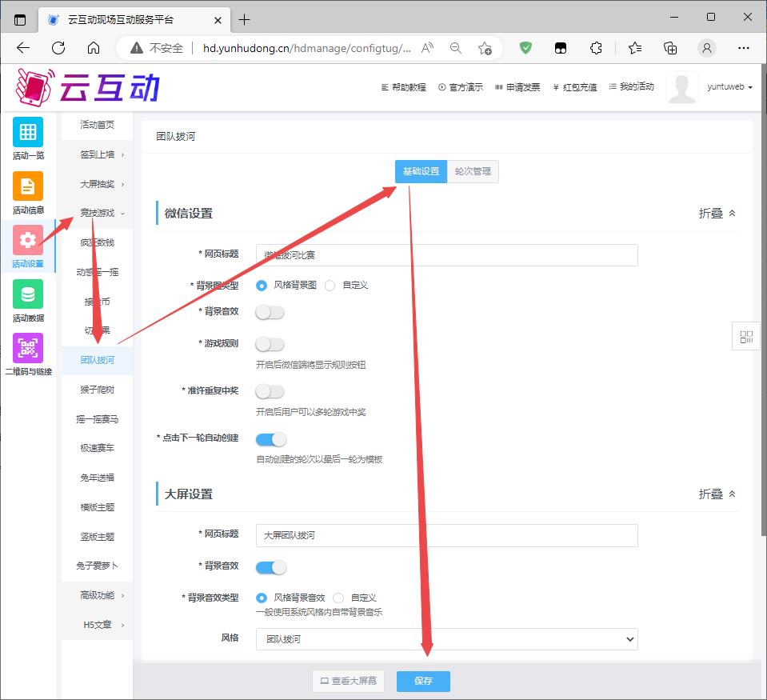The width and height of the screenshot is (767, 700).
Task: Open the 申请发票 link
Action: point(517,87)
